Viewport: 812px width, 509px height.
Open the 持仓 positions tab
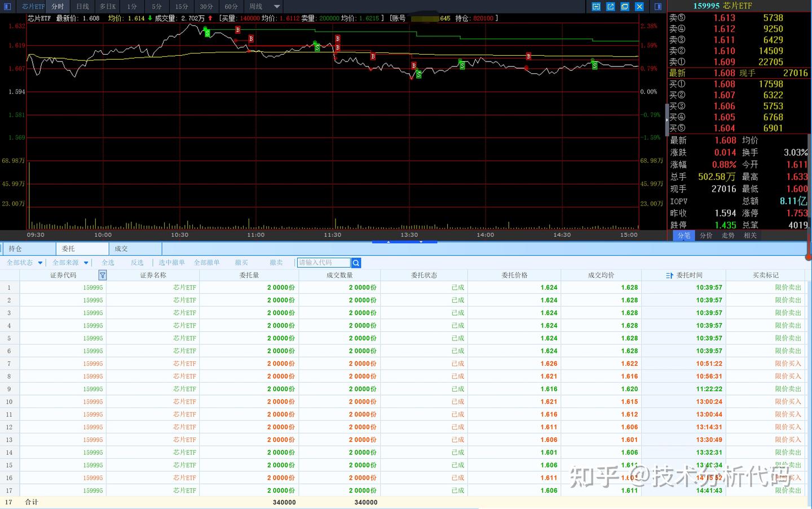(x=29, y=249)
